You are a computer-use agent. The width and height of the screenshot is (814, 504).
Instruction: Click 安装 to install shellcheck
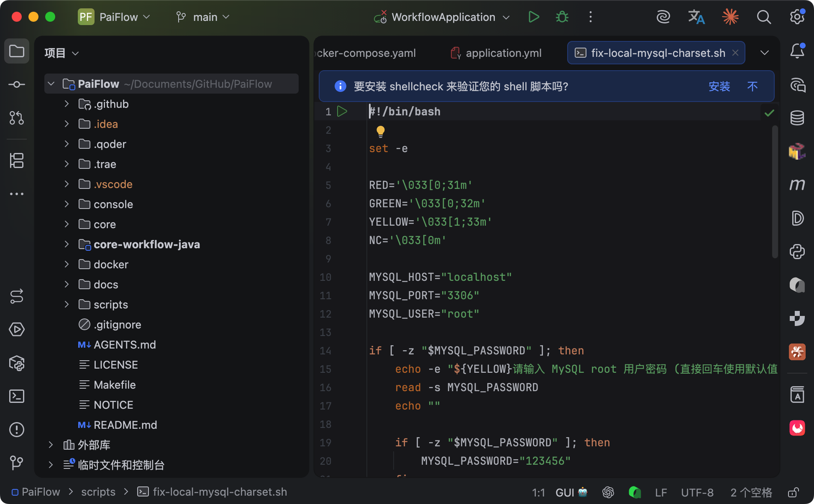click(x=719, y=87)
